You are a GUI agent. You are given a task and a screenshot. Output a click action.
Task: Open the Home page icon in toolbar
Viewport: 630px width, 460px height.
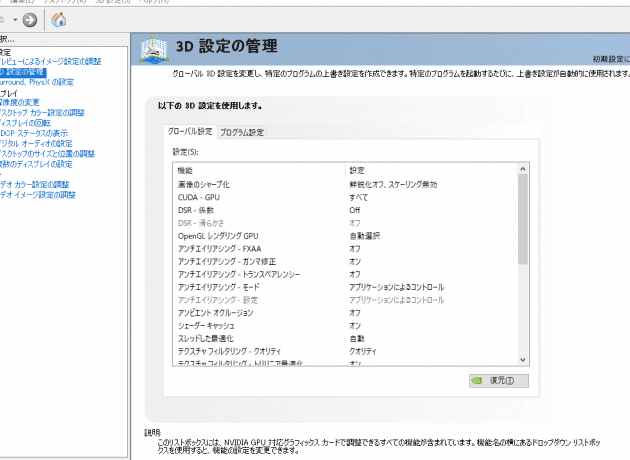(59, 19)
